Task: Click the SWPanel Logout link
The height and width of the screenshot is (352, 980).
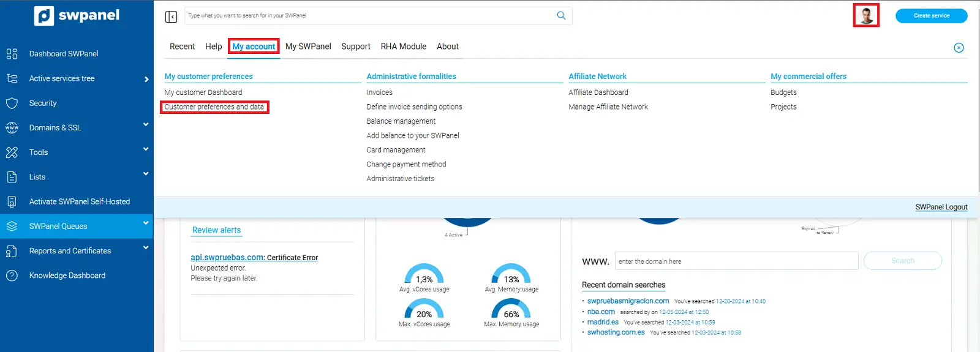Action: tap(941, 207)
